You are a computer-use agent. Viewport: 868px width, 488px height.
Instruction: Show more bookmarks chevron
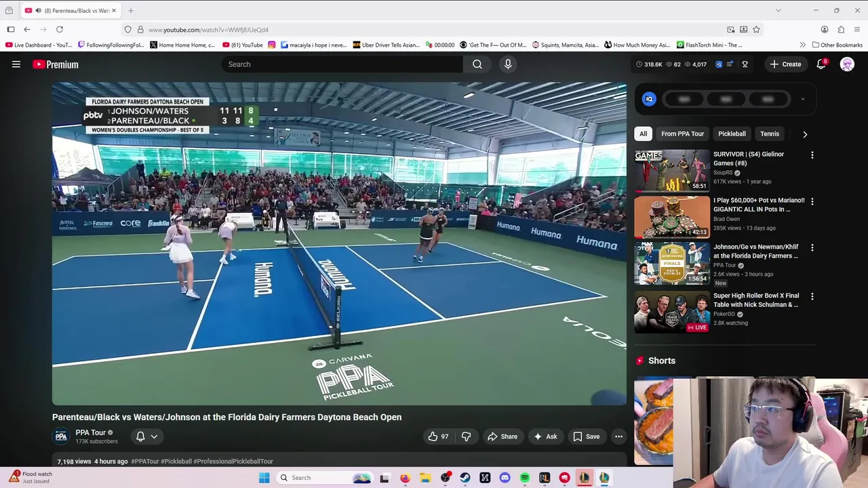tap(802, 45)
